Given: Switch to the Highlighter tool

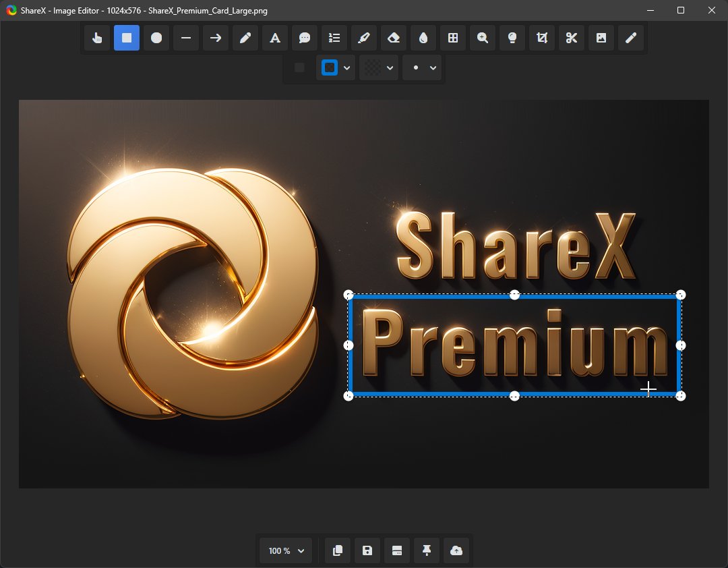Looking at the screenshot, I should click(363, 38).
